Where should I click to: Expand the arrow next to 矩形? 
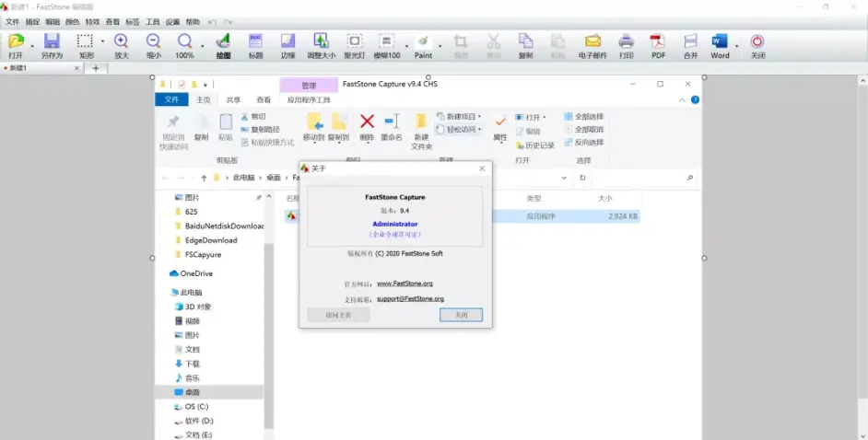102,41
